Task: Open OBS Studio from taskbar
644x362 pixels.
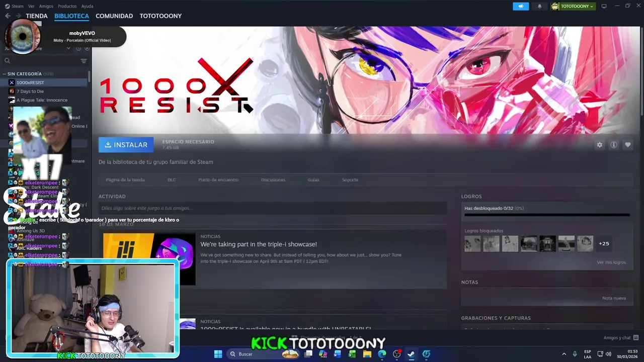Action: coord(397,354)
